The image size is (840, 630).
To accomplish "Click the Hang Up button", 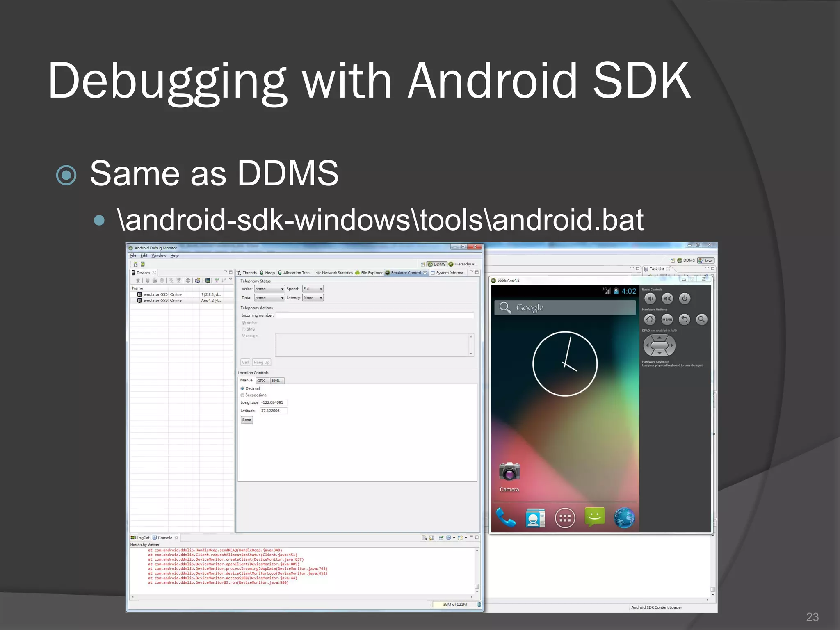I will point(261,362).
